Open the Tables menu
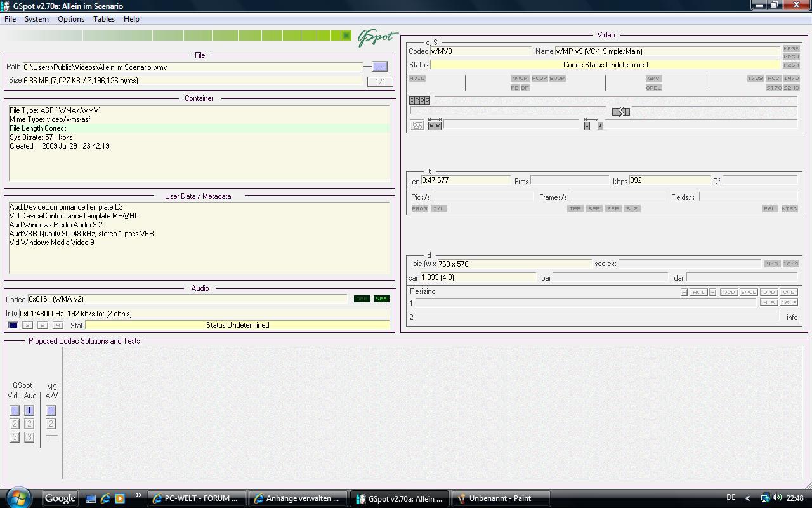Viewport: 812px width, 508px height. pyautogui.click(x=104, y=19)
